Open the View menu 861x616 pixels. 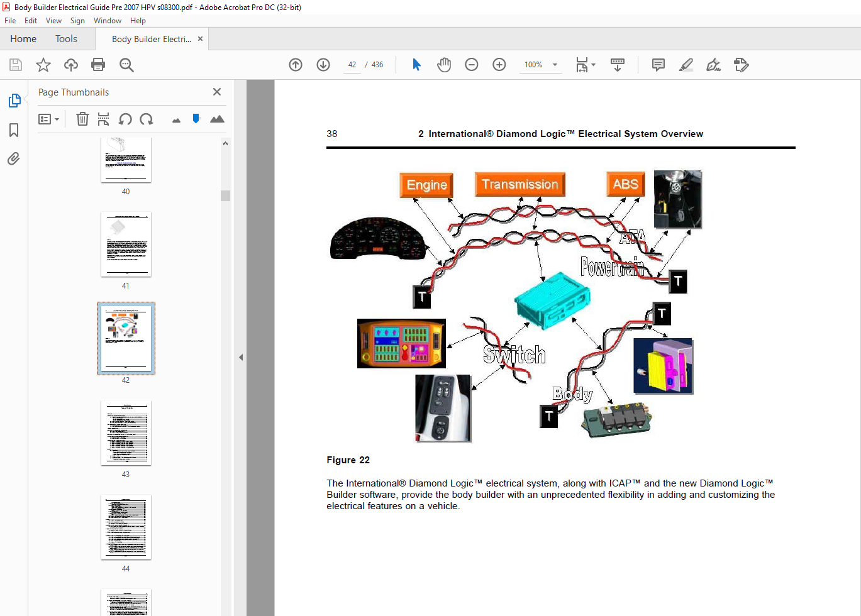click(53, 21)
